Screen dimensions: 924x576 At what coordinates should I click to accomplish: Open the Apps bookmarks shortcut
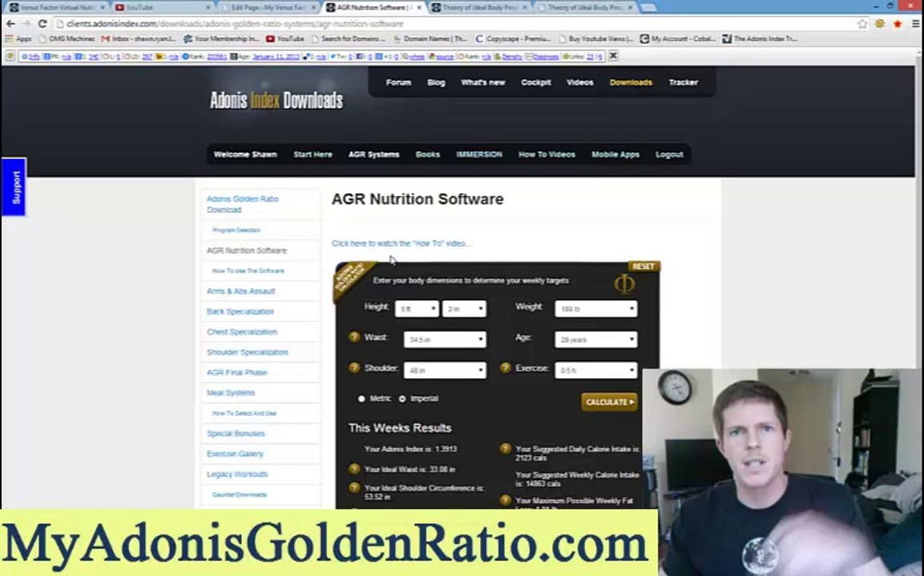point(18,39)
